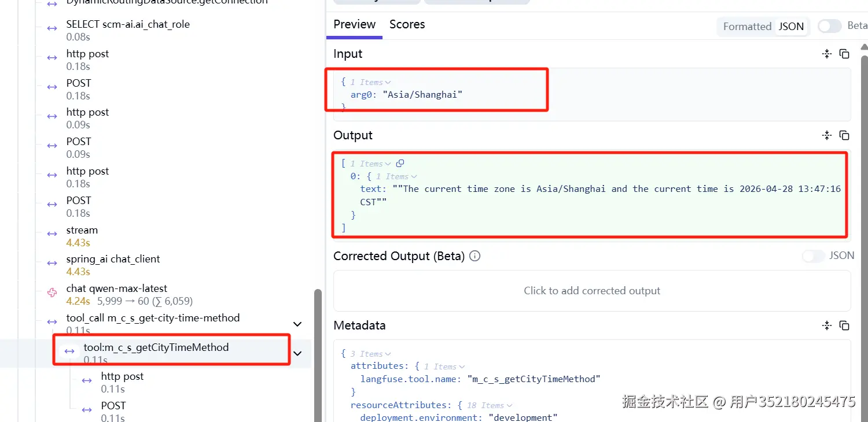This screenshot has width=868, height=422.
Task: Collapse the Output array "1 Items" toggle
Action: [371, 164]
